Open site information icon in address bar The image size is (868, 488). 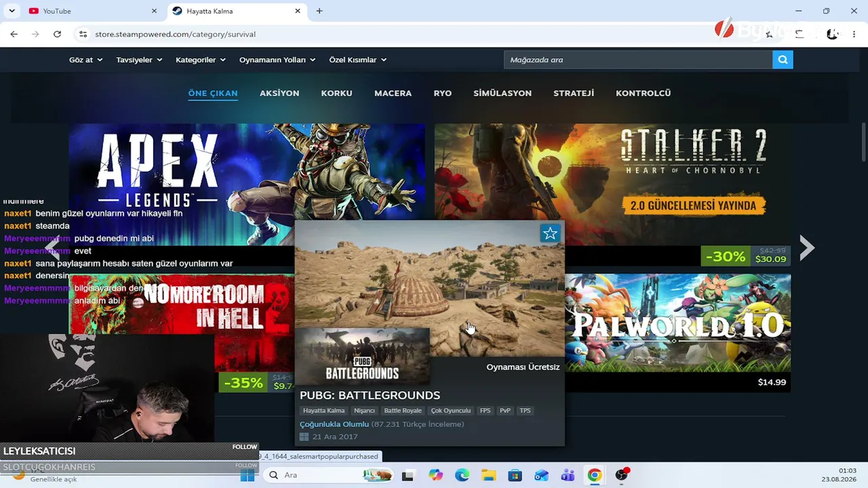tap(83, 34)
